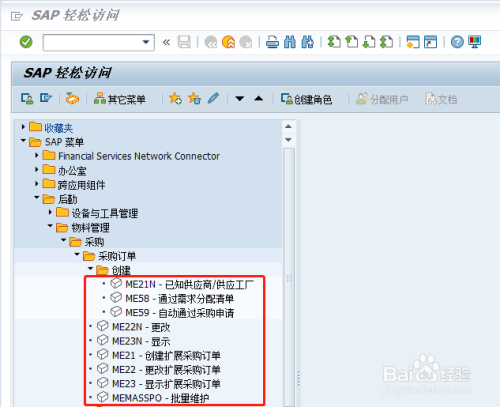Image resolution: width=500 pixels, height=407 pixels.
Task: Click the Financial Services Network Connector label
Action: click(139, 156)
